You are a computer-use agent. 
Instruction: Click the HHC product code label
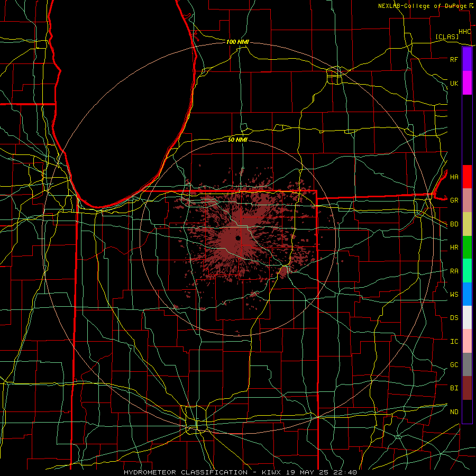point(465,32)
